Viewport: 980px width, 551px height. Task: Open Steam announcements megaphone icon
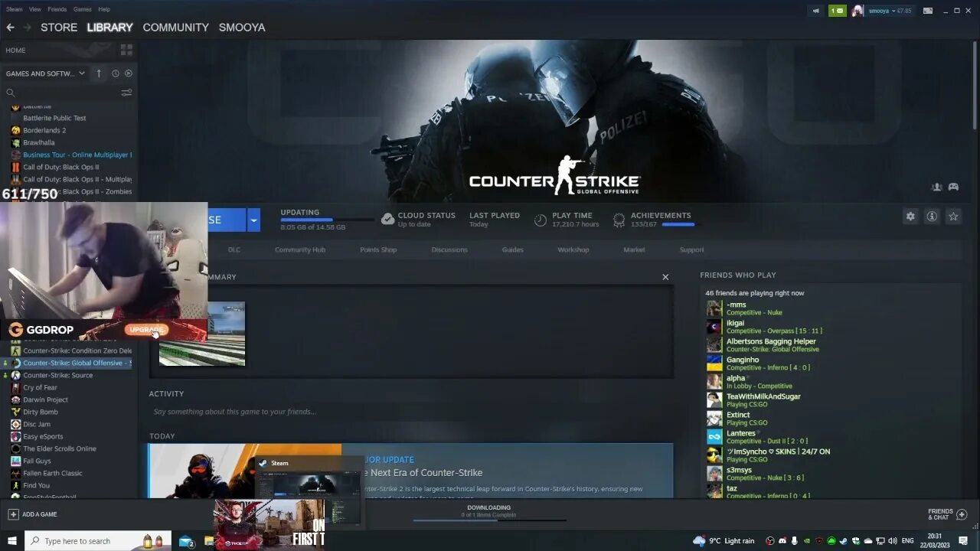click(816, 11)
